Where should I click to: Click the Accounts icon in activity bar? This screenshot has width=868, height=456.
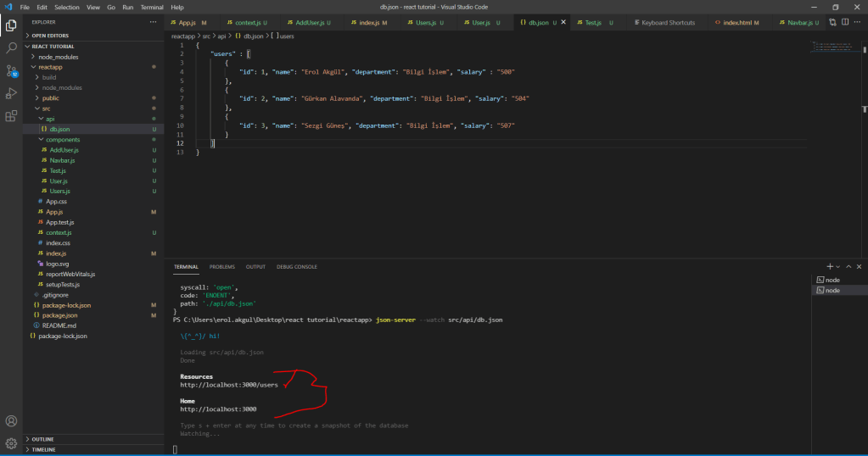11,421
